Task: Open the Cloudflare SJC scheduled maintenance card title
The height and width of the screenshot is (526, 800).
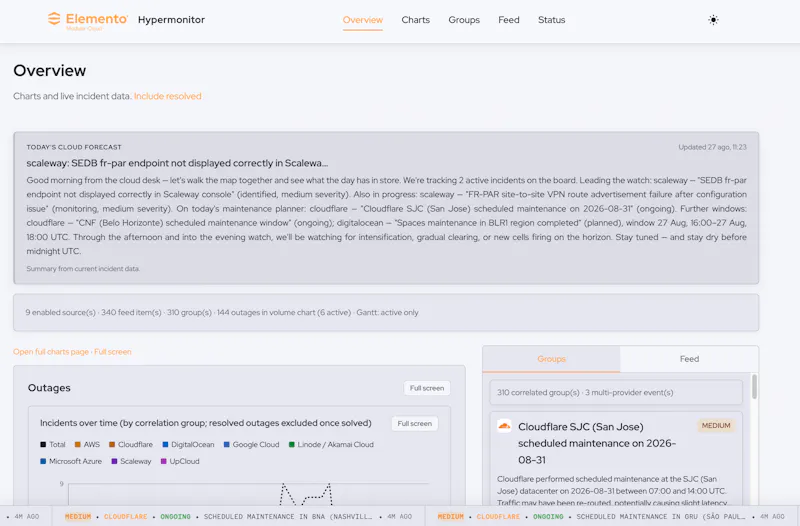Action: [597, 443]
